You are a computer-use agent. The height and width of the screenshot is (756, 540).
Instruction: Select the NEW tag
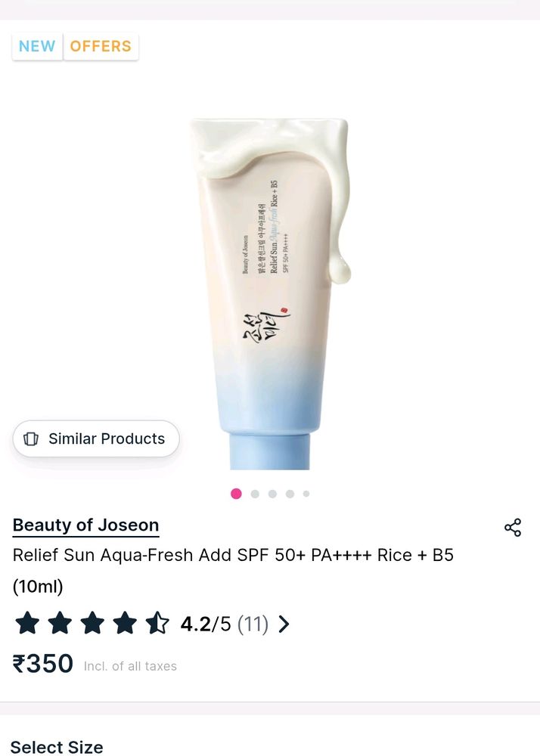(x=37, y=46)
